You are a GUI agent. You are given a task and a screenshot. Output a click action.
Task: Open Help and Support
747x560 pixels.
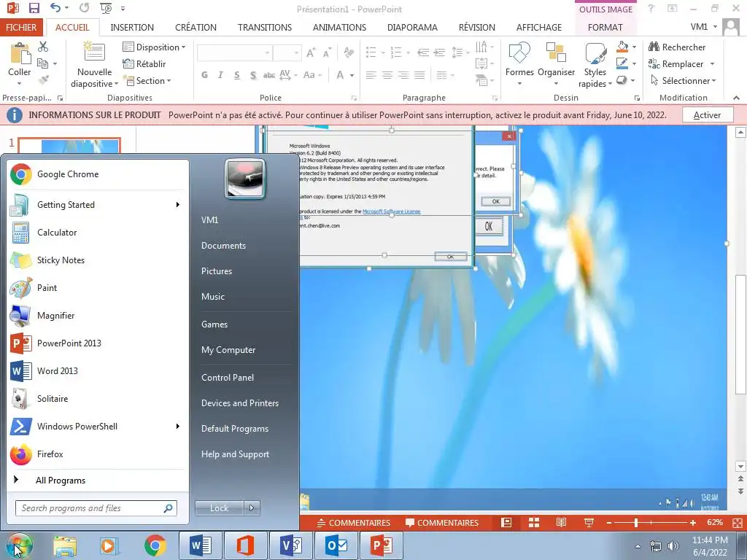(x=235, y=454)
